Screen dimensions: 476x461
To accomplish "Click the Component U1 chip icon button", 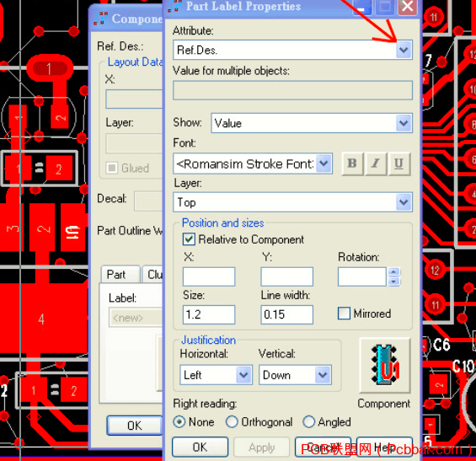I will [x=385, y=365].
